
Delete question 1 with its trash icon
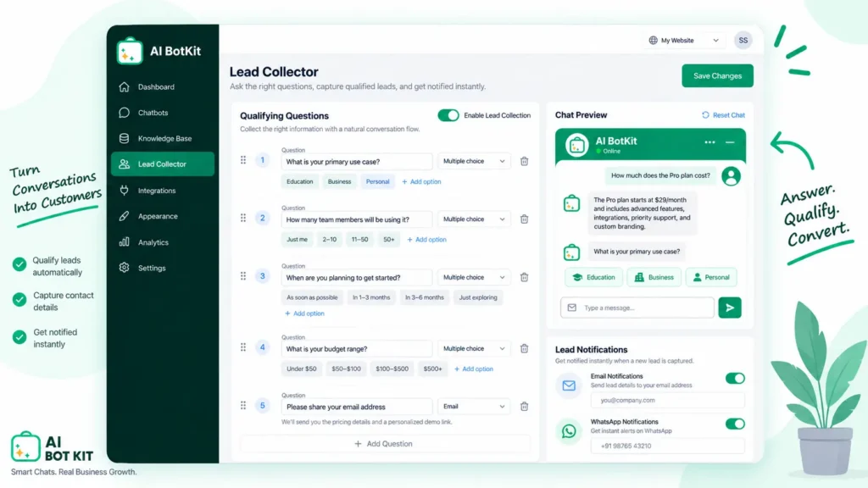pyautogui.click(x=524, y=162)
